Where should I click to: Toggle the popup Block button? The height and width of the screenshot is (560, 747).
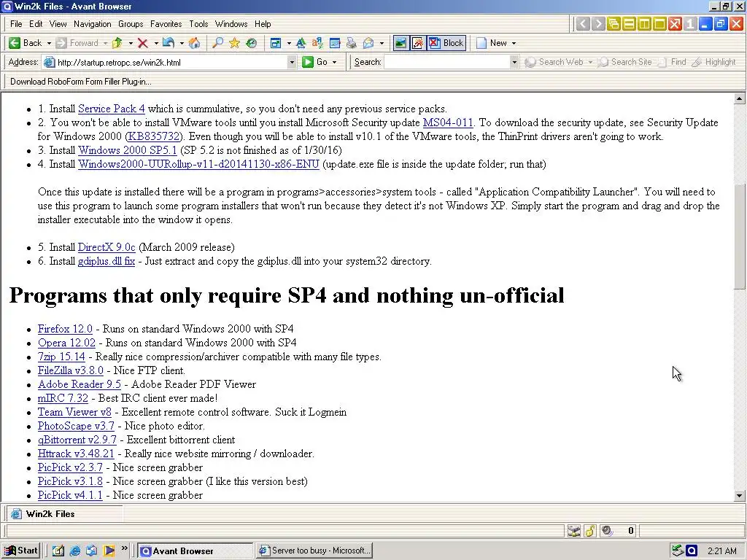(x=446, y=43)
